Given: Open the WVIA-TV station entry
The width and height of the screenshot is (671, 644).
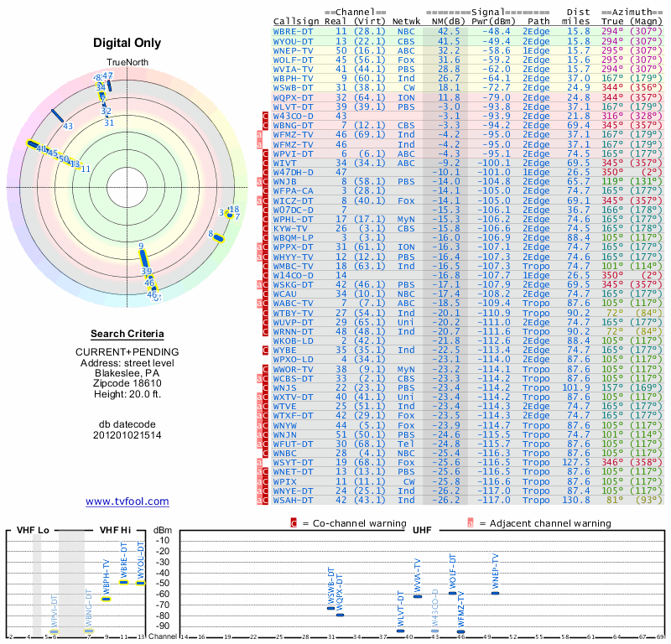Looking at the screenshot, I should tap(294, 68).
